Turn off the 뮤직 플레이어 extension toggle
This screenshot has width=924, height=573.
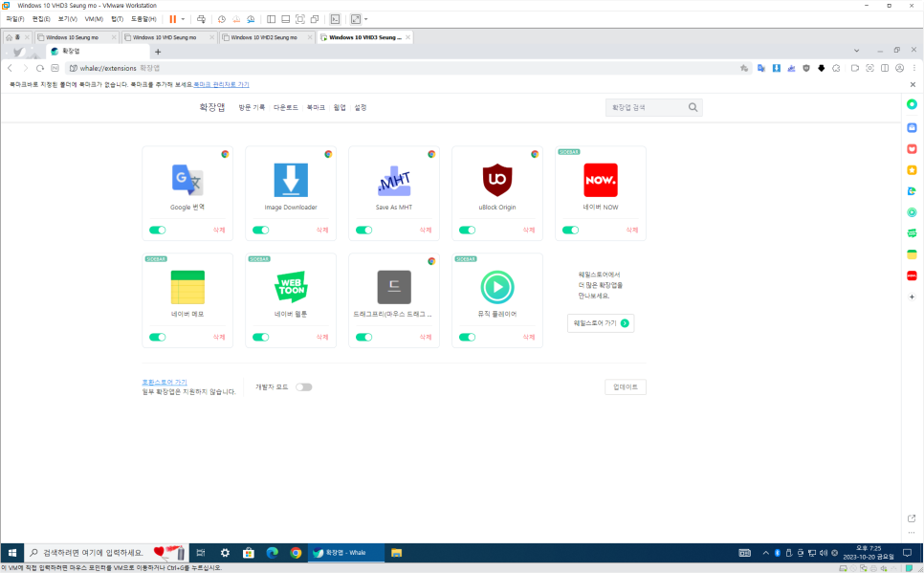tap(467, 337)
